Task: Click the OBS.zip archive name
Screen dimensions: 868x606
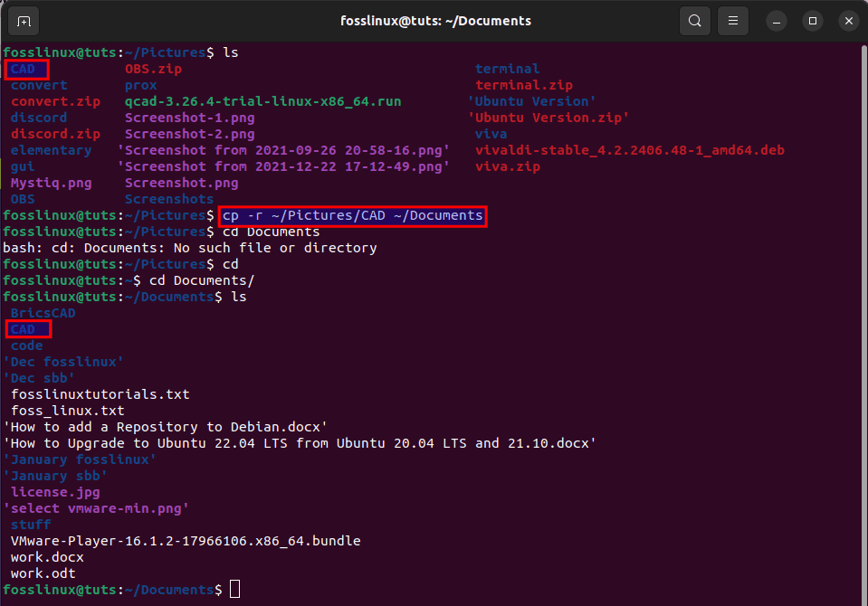Action: 154,69
